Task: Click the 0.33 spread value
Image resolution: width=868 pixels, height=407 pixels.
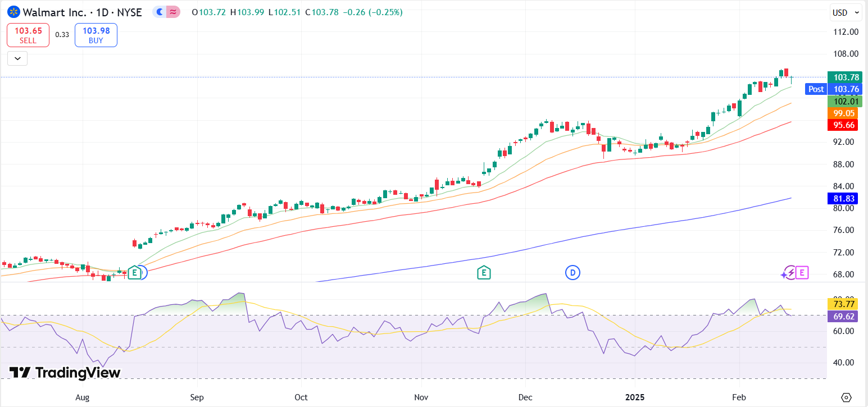Action: [x=62, y=35]
